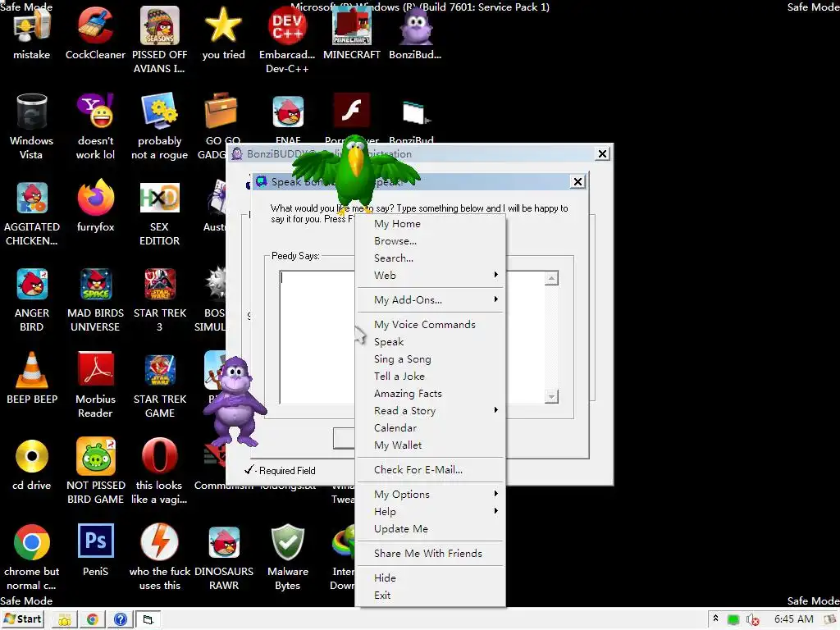Click Help question mark taskbar icon
The image size is (840, 630).
pyautogui.click(x=120, y=620)
